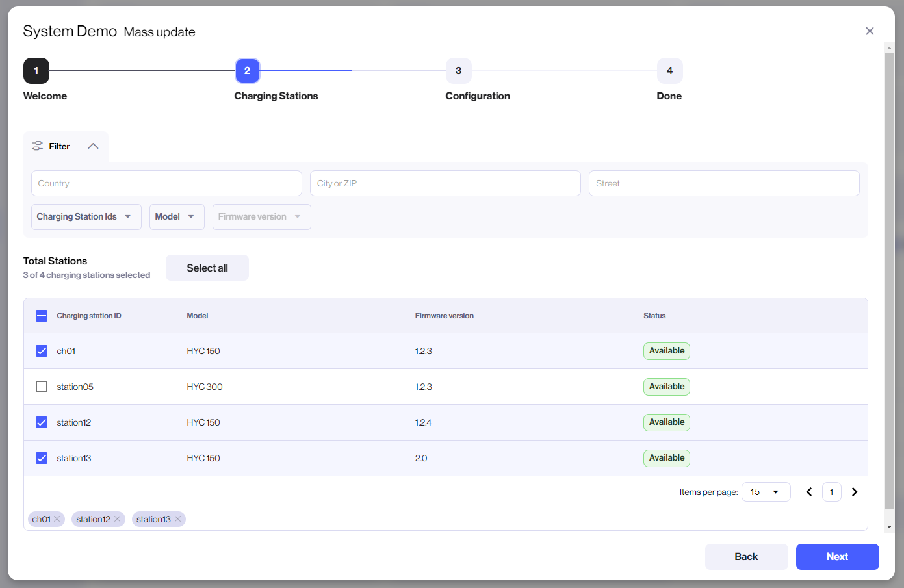Image resolution: width=904 pixels, height=588 pixels.
Task: Remove the station12 selection chip
Action: click(x=118, y=518)
